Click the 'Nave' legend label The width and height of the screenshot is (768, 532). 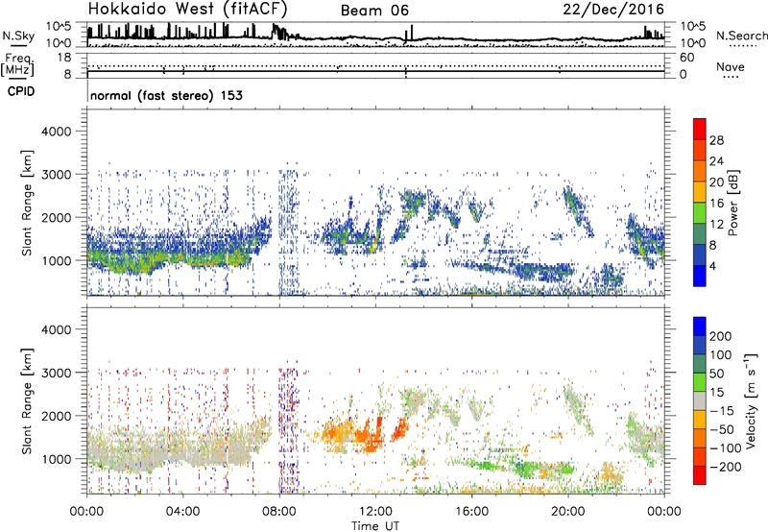click(x=731, y=66)
